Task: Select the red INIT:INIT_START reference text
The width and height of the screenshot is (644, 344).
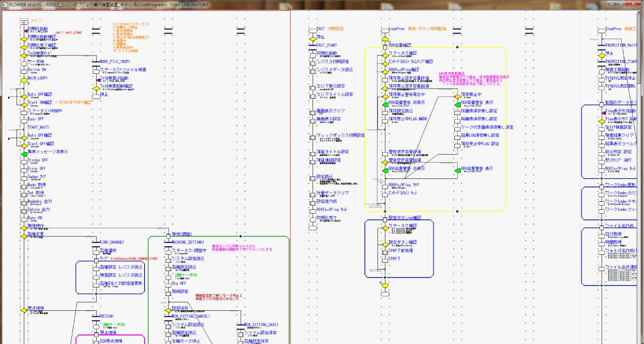Action: pyautogui.click(x=69, y=33)
